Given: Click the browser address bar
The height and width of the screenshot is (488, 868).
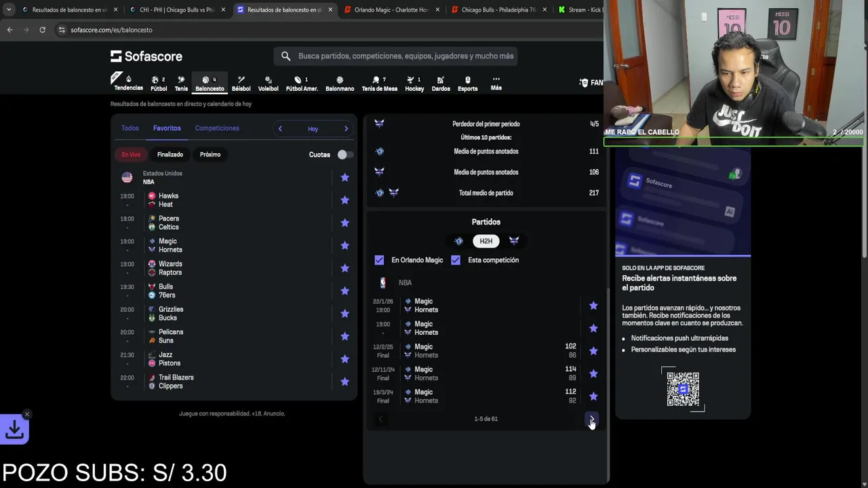Looking at the screenshot, I should (x=325, y=30).
